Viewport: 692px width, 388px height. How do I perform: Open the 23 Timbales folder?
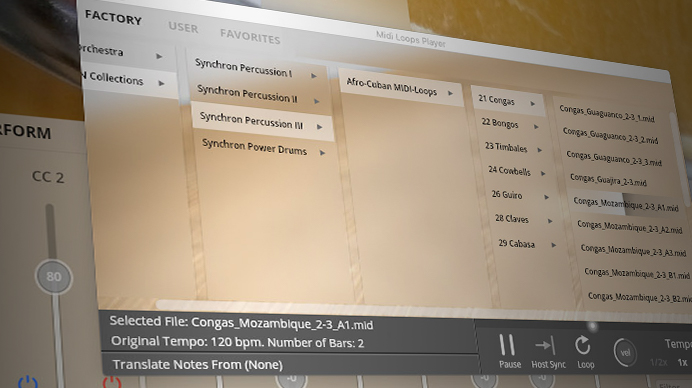point(506,147)
